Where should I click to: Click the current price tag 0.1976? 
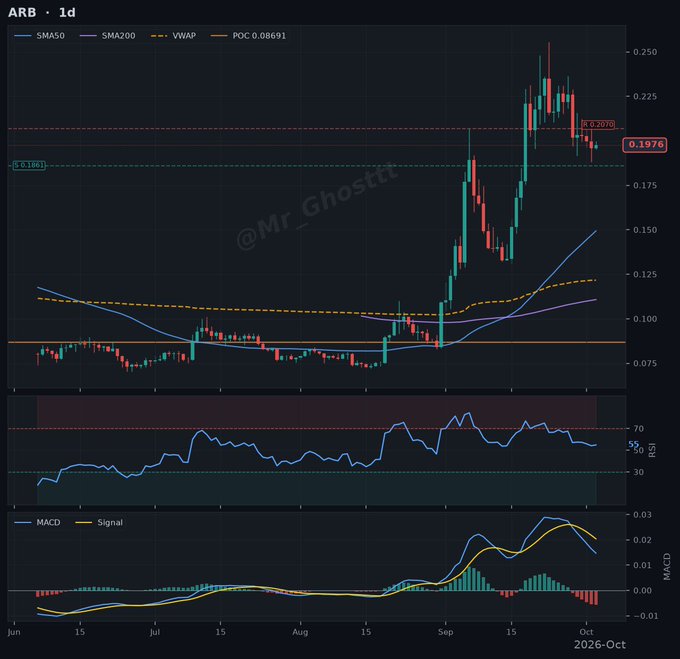(x=645, y=144)
